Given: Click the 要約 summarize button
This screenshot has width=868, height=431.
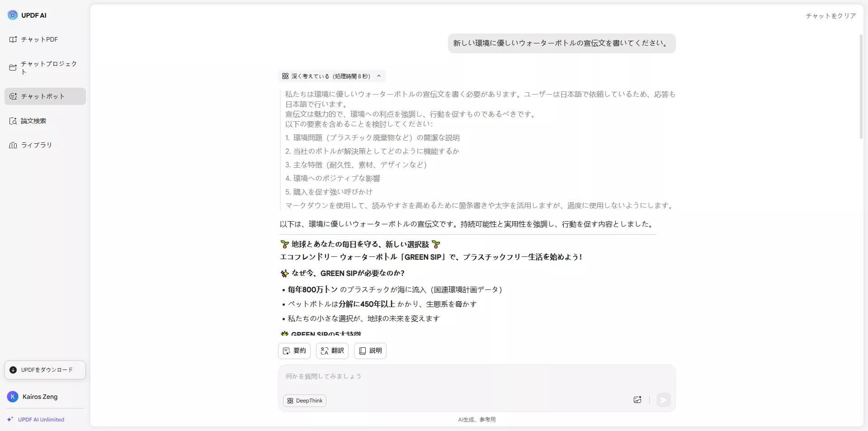Looking at the screenshot, I should point(294,351).
